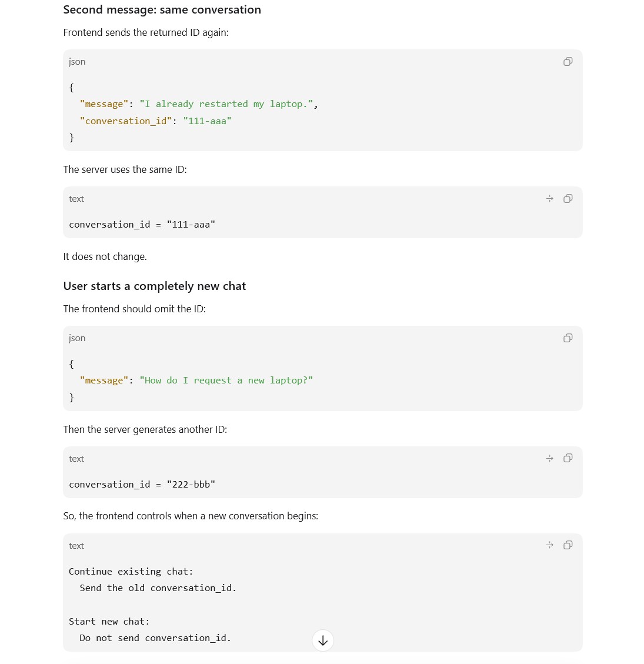Image resolution: width=644 pixels, height=664 pixels.
Task: Toggle line wrap on the "Continue existing chat" block
Action: (549, 545)
